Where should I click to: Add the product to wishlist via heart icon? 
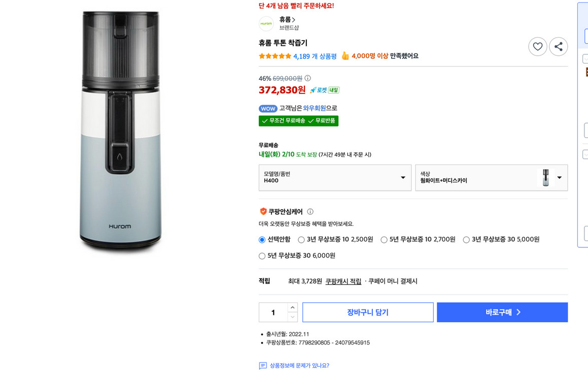pos(537,46)
